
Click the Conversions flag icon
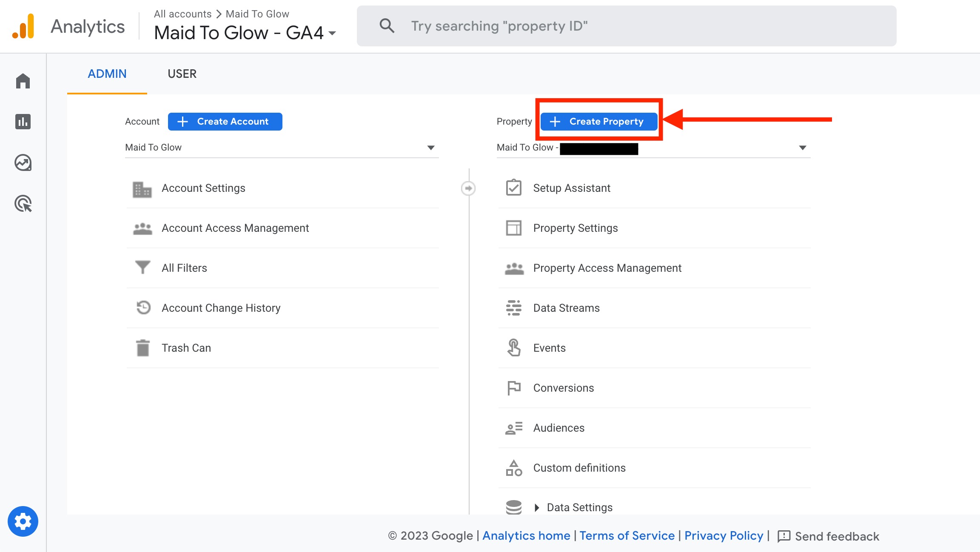pyautogui.click(x=514, y=388)
